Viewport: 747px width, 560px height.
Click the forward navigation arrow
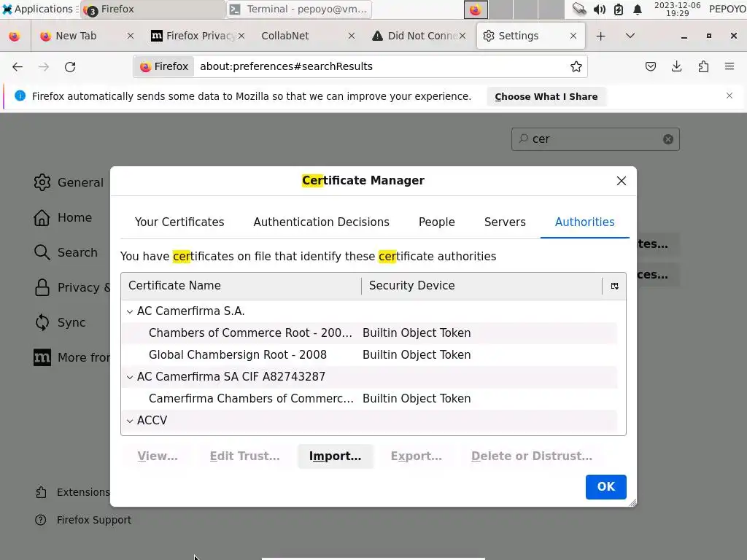click(x=43, y=66)
